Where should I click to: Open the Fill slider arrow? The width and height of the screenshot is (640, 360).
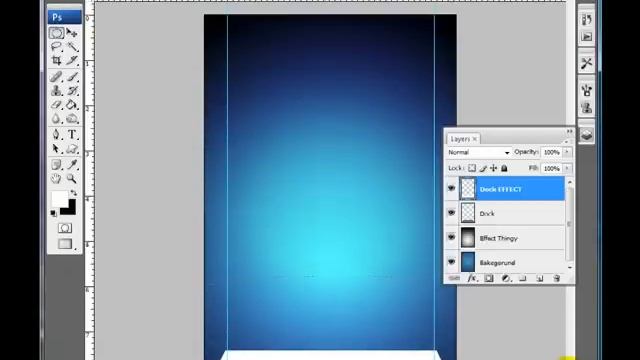coord(567,168)
